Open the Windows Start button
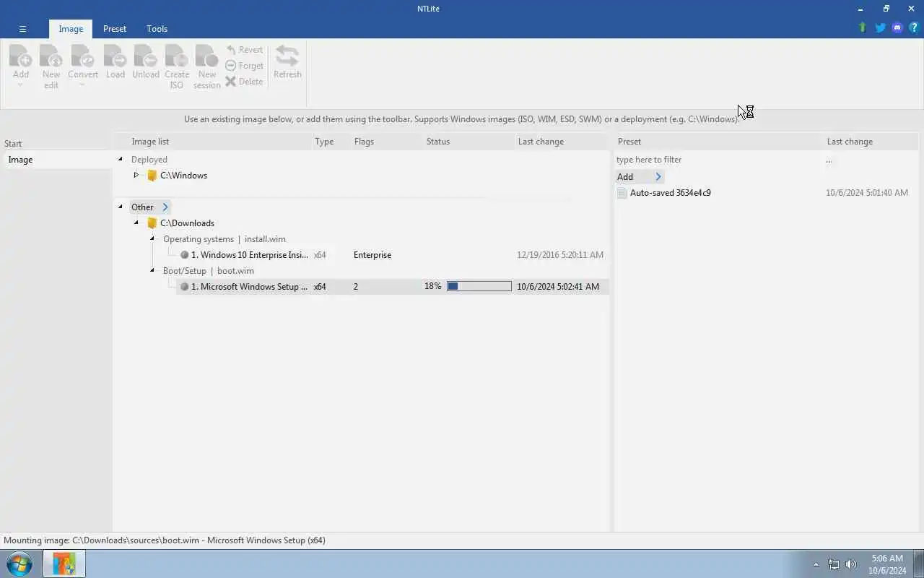The width and height of the screenshot is (924, 578). point(19,564)
